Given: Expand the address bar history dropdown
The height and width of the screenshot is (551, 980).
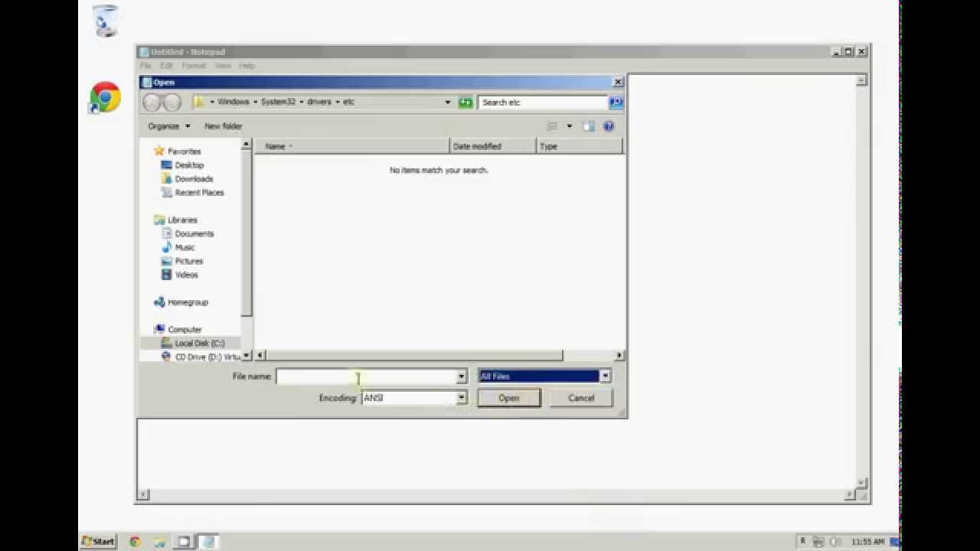Looking at the screenshot, I should click(x=448, y=102).
